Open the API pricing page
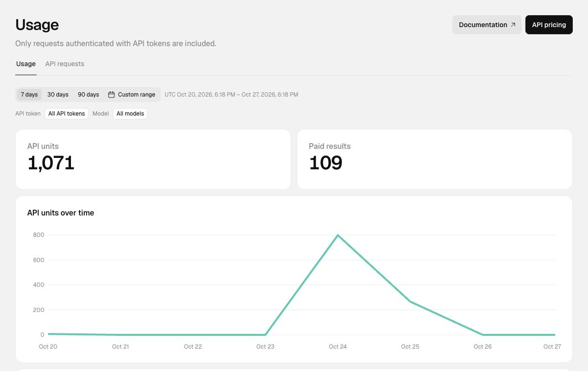588x371 pixels. click(x=549, y=25)
